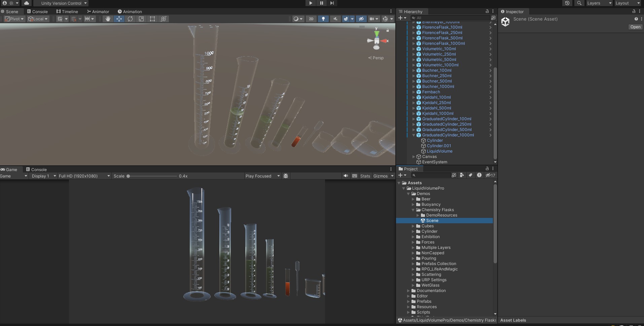This screenshot has height=326, width=644.
Task: Open the editor-wide search magnifier
Action: (579, 3)
